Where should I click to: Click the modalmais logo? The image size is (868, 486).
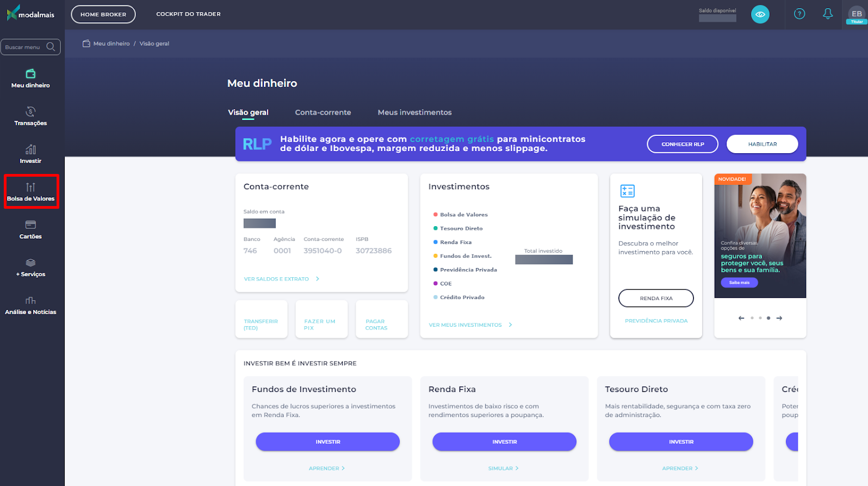[x=30, y=13]
